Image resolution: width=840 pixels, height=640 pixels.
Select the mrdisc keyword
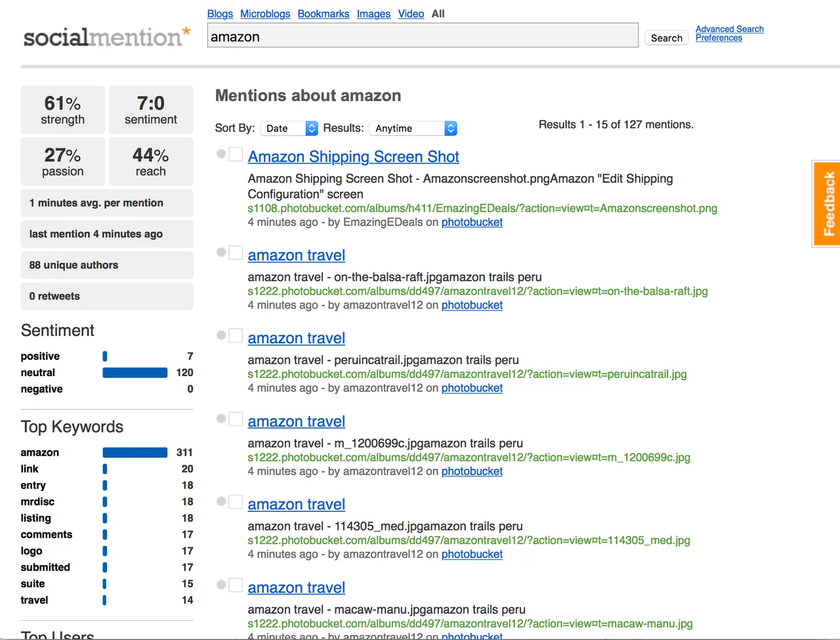coord(37,502)
